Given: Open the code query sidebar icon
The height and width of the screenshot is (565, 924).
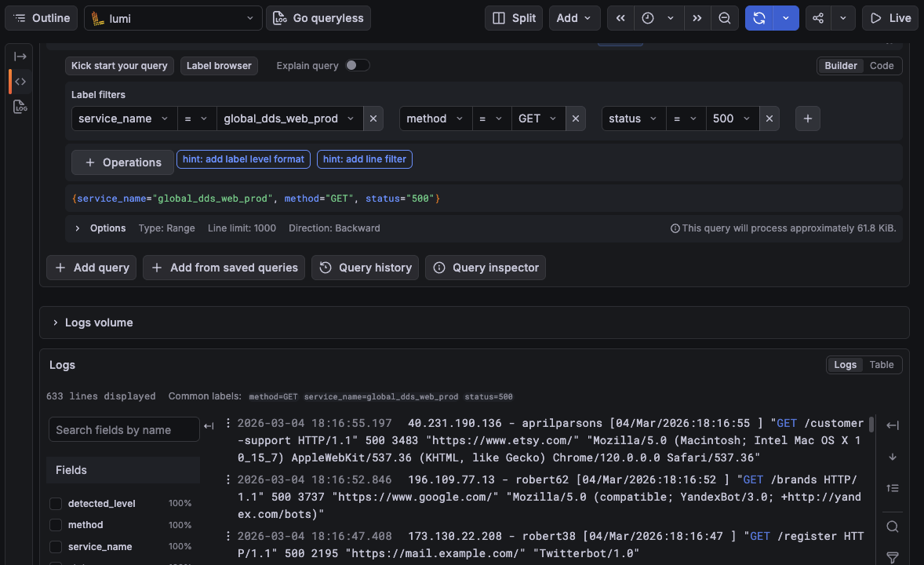Looking at the screenshot, I should 20,82.
